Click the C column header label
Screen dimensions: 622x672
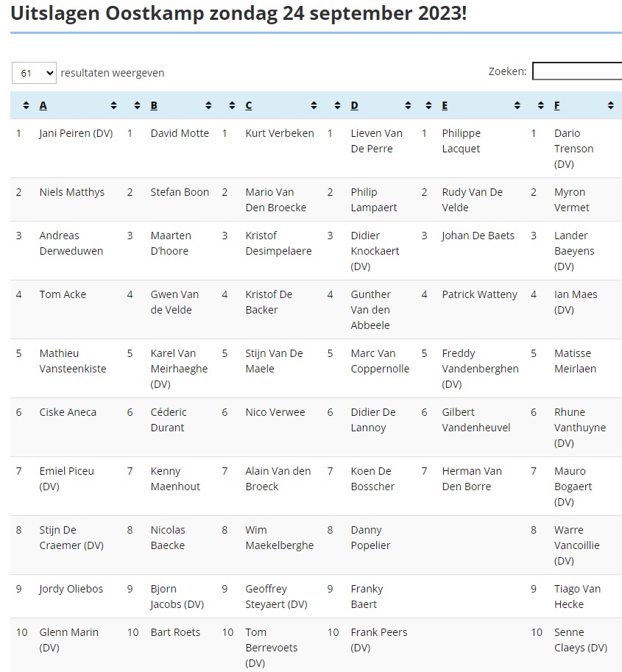[249, 105]
